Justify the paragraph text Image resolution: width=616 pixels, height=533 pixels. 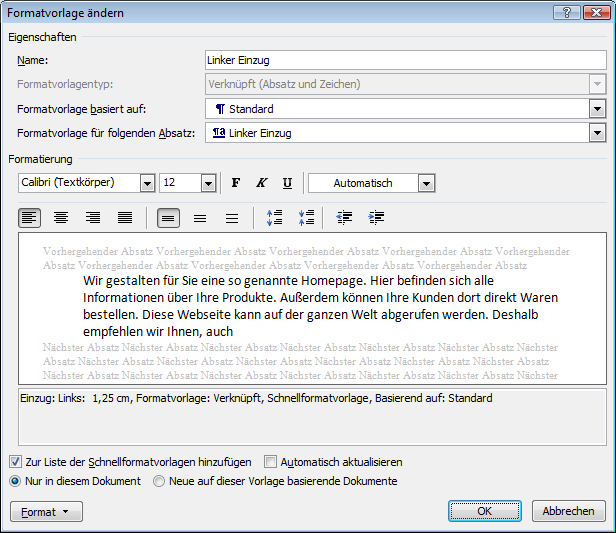click(x=125, y=218)
